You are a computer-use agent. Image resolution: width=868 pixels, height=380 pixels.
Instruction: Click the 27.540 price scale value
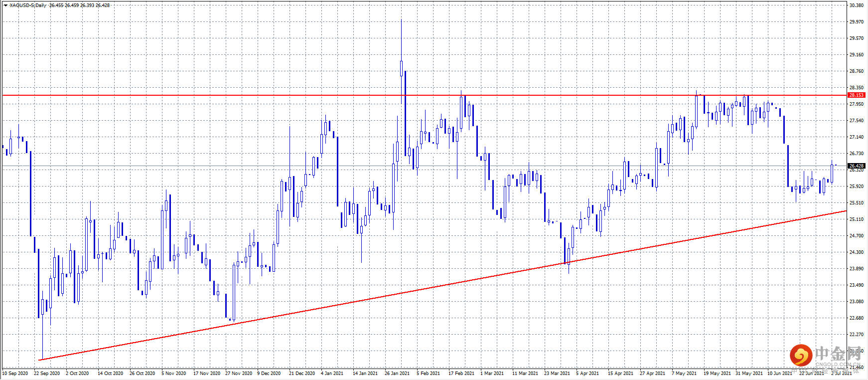tap(856, 121)
